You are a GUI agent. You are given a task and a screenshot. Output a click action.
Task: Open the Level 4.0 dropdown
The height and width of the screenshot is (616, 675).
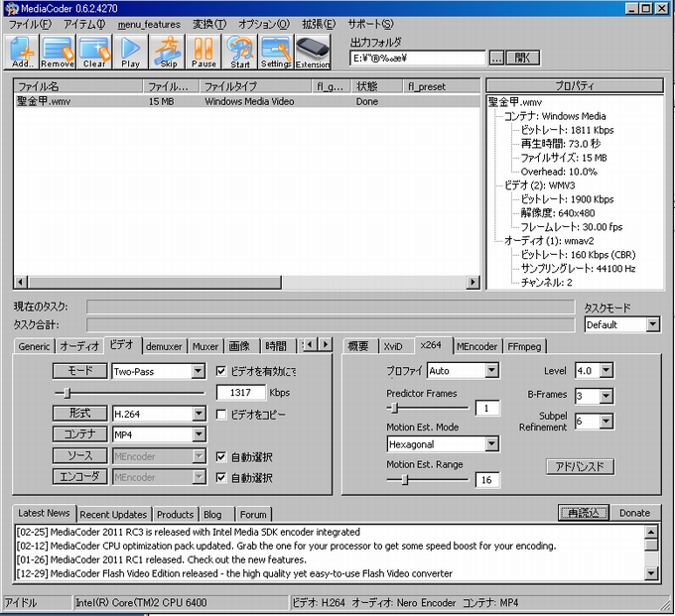pos(607,370)
